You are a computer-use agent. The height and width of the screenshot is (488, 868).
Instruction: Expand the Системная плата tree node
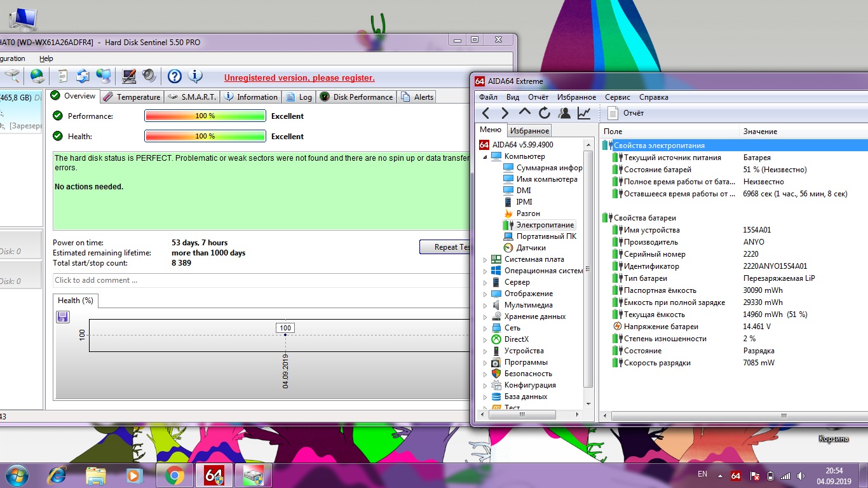tap(485, 259)
